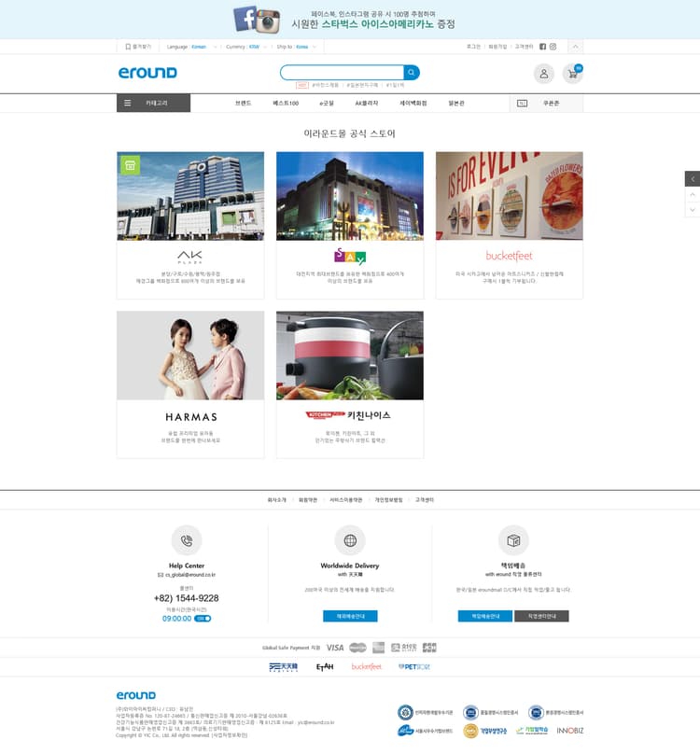Click the coupon zone ticket icon

pyautogui.click(x=522, y=104)
